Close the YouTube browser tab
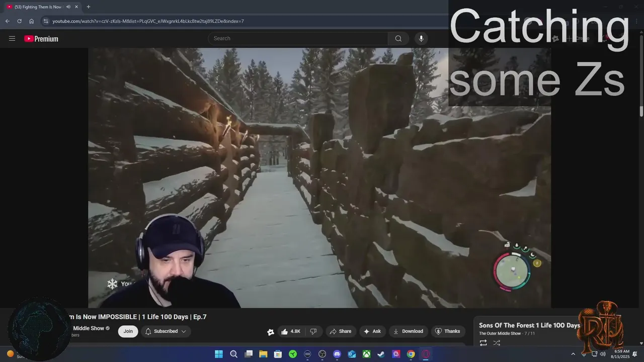644x362 pixels. pyautogui.click(x=76, y=7)
